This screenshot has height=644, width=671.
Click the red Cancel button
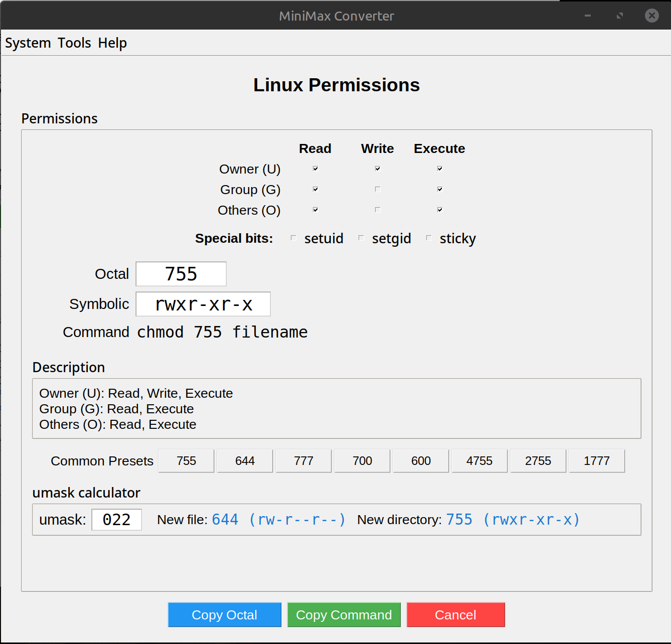456,615
